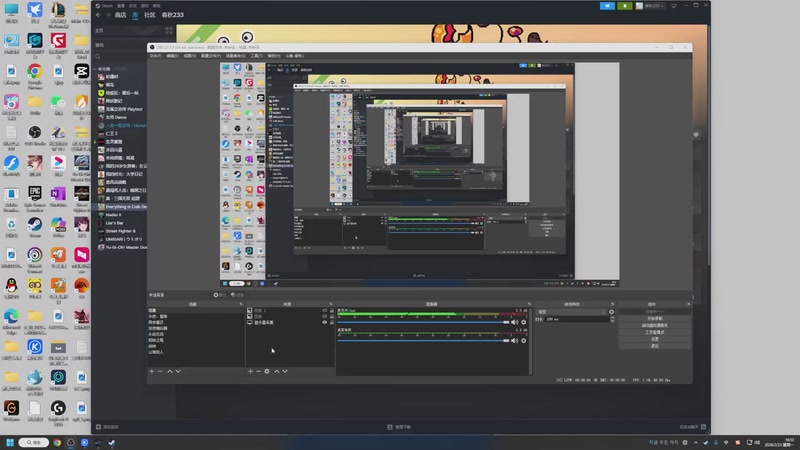Go back with the Steam back arrow
This screenshot has width=800, height=450.
point(98,15)
